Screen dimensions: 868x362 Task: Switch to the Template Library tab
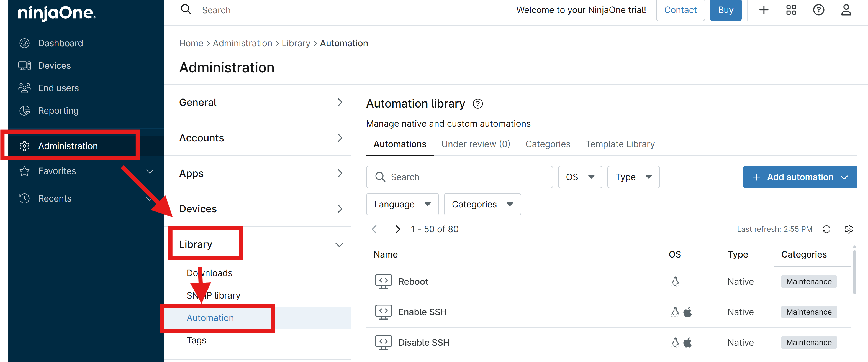(x=620, y=144)
